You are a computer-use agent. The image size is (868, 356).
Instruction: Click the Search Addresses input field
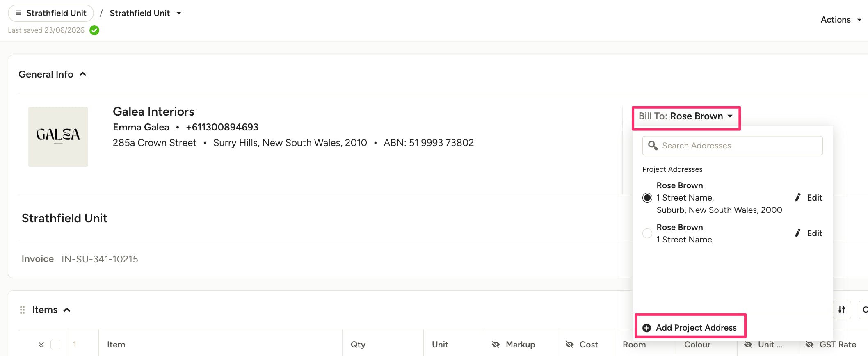click(732, 146)
